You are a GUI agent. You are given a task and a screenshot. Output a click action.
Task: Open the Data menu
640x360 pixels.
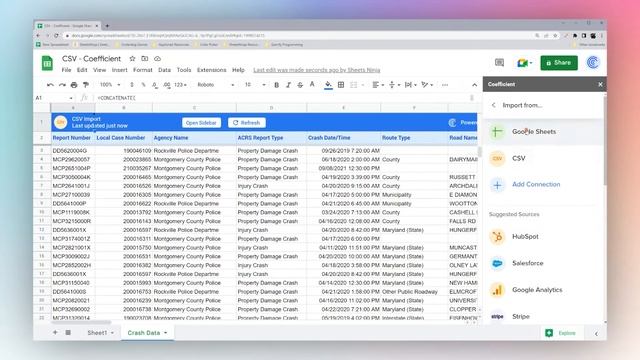point(164,70)
